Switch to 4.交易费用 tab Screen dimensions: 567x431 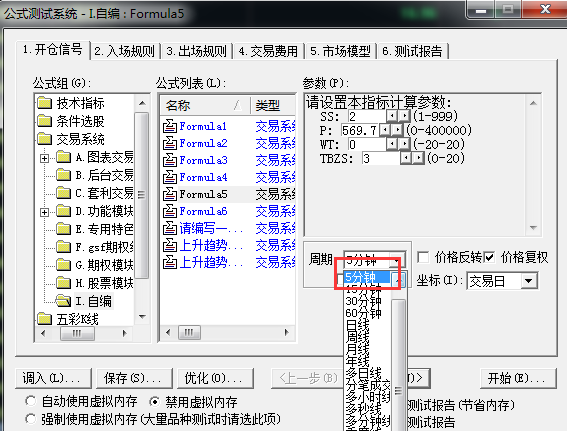tap(268, 51)
